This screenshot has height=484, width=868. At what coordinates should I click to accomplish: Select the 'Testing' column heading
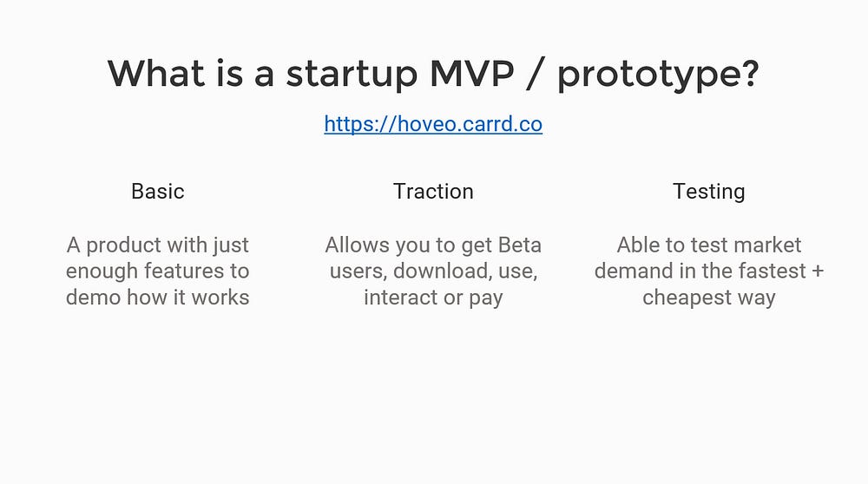pos(708,192)
